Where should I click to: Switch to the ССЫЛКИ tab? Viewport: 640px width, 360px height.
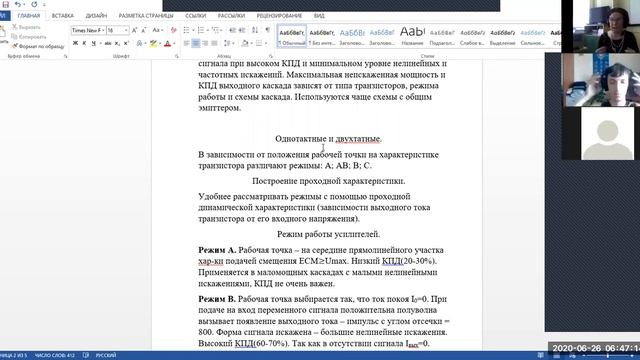click(196, 16)
